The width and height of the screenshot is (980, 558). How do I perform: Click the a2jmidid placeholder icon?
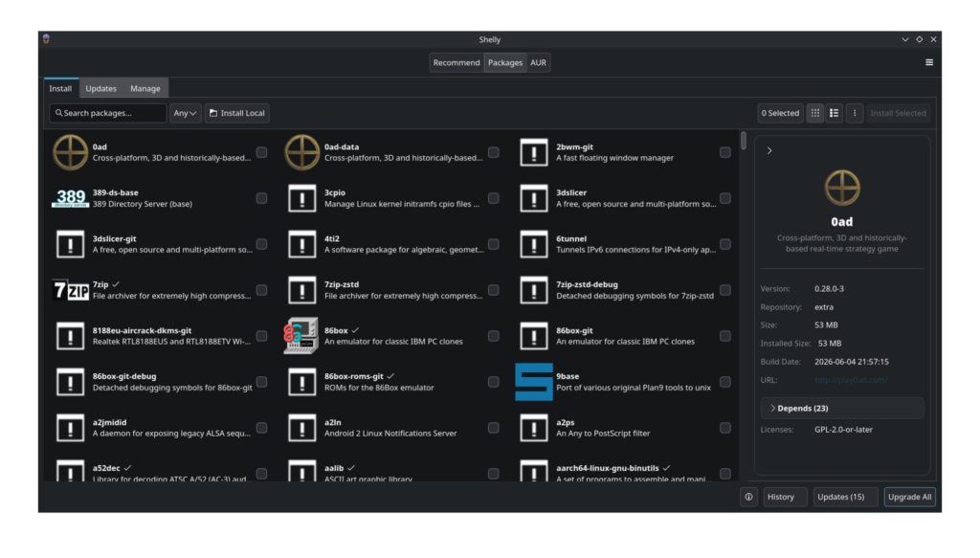tap(70, 428)
